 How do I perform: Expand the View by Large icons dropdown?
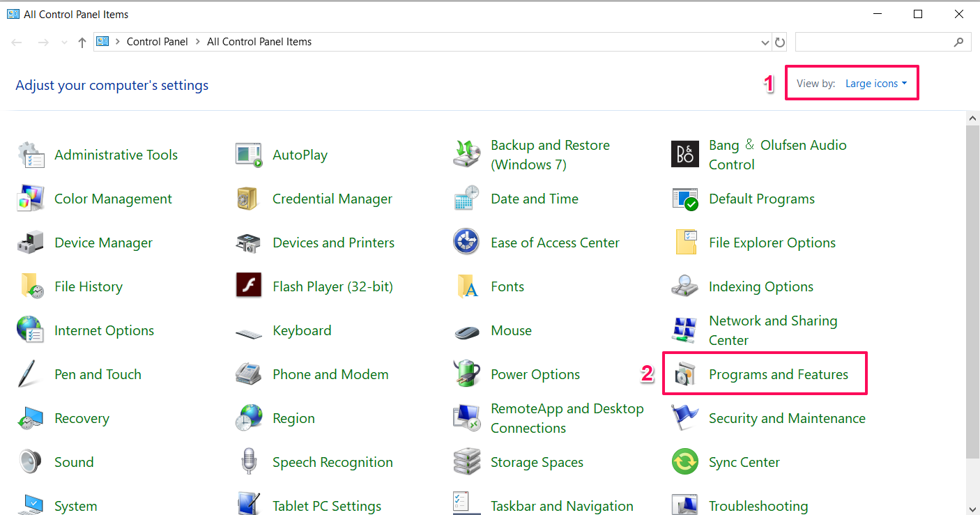pos(876,84)
